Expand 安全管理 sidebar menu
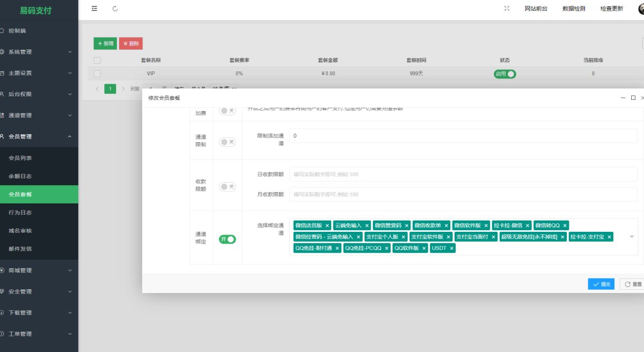Image resolution: width=644 pixels, height=352 pixels. click(39, 291)
